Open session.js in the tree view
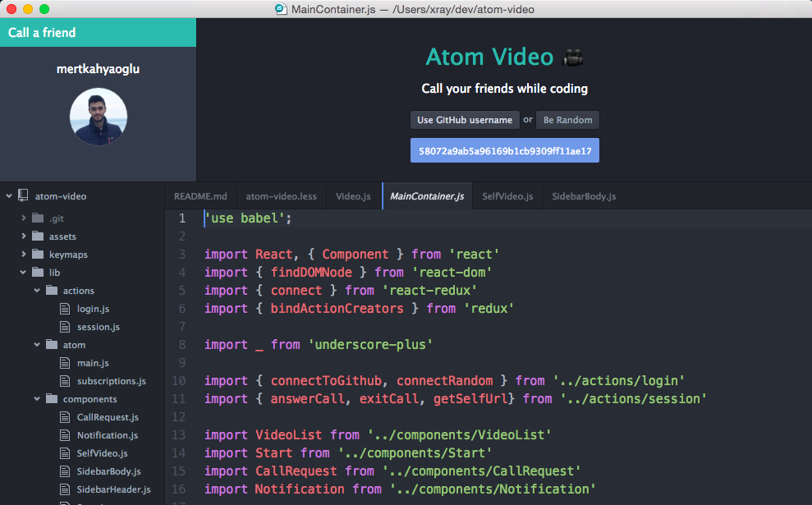Screen dimensions: 812x505 [99, 327]
